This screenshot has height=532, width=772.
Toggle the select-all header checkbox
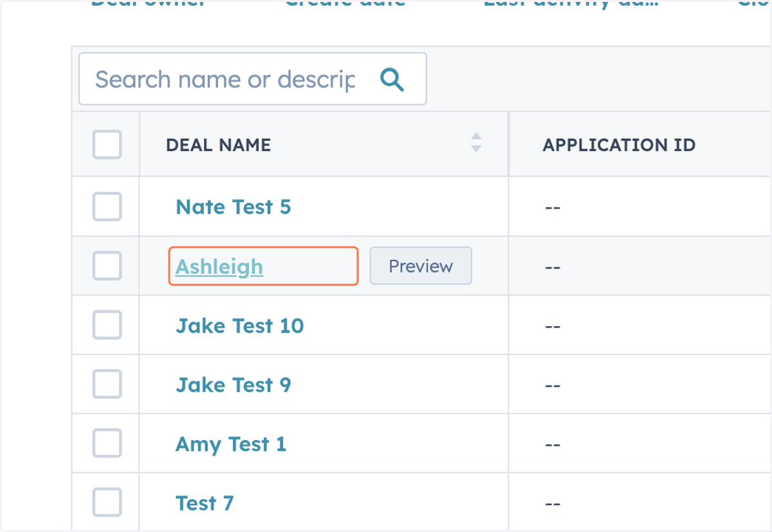point(107,145)
